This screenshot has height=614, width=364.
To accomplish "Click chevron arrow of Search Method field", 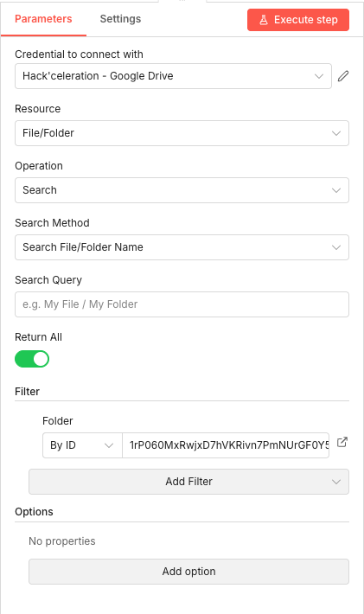I will (336, 247).
